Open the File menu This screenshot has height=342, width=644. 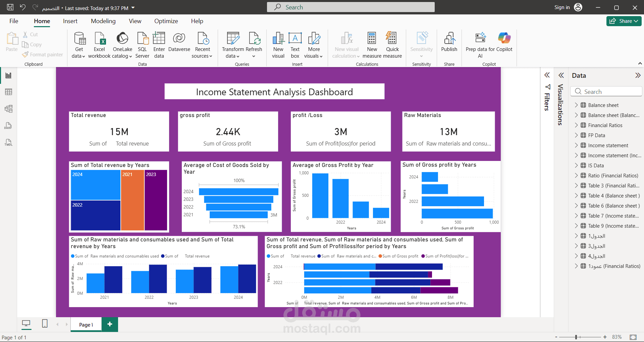[x=14, y=21]
